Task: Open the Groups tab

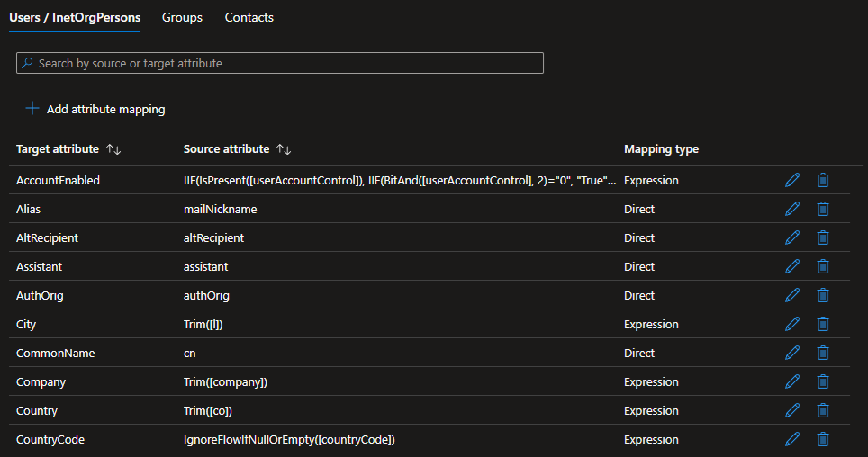Action: pos(182,18)
